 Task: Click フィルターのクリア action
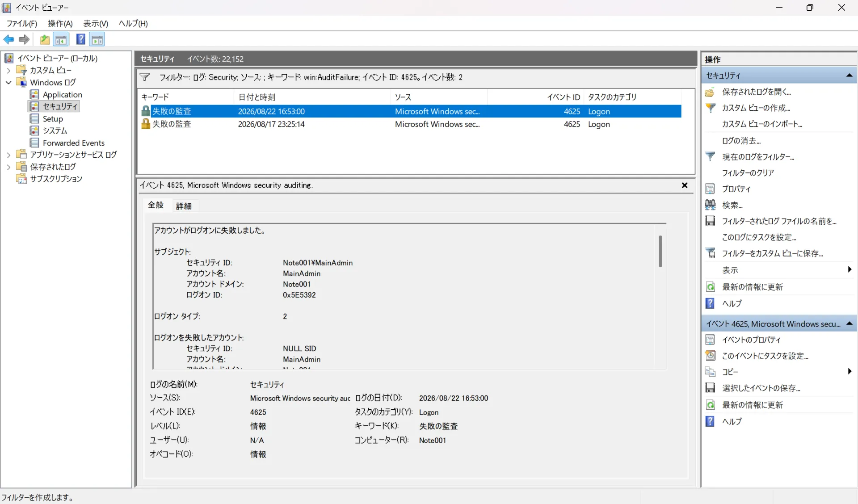(748, 173)
